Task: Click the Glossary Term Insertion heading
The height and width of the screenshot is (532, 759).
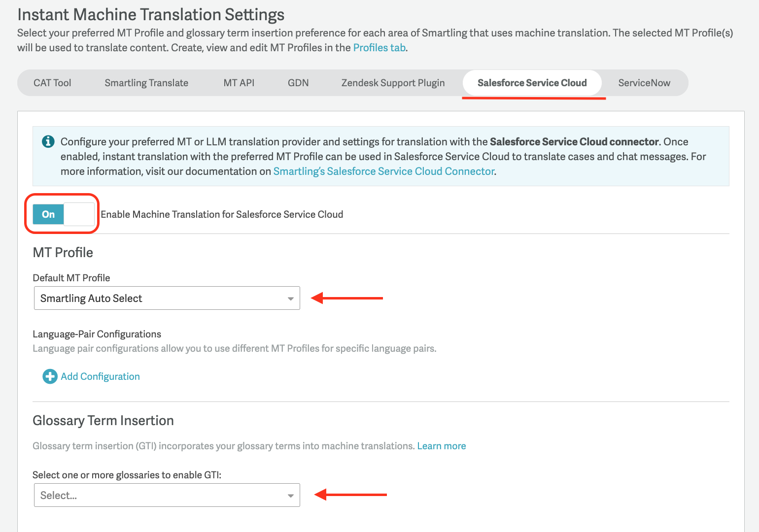Action: pos(103,421)
